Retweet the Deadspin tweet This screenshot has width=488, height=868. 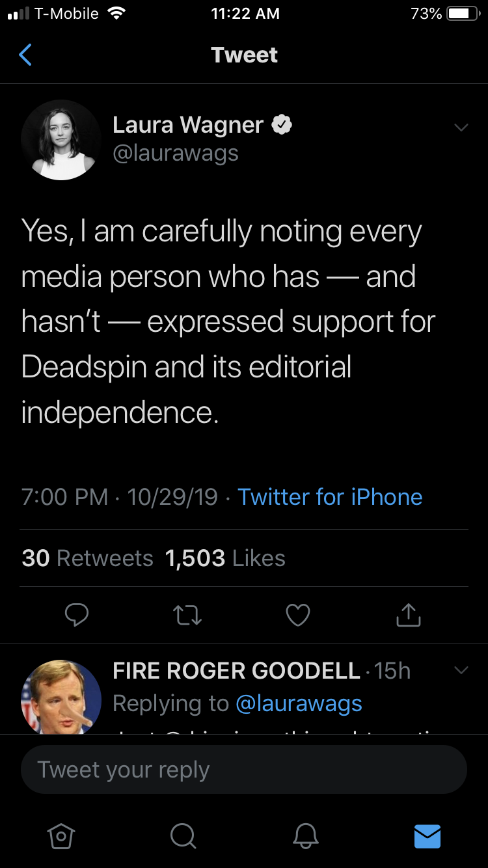click(x=189, y=615)
